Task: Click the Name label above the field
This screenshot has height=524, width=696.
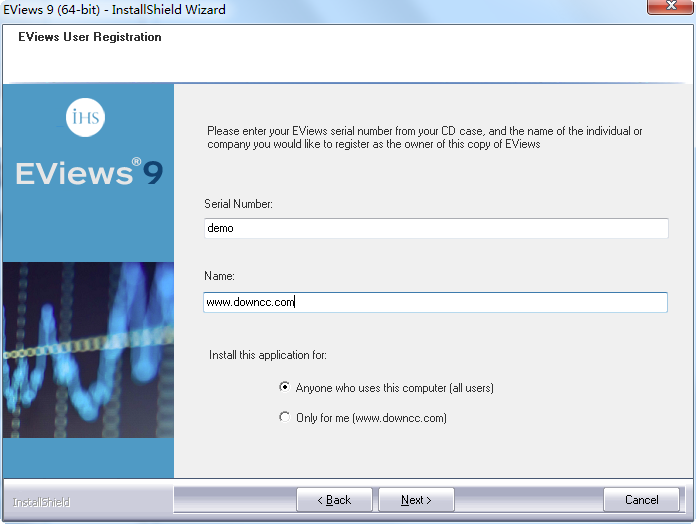Action: point(220,275)
